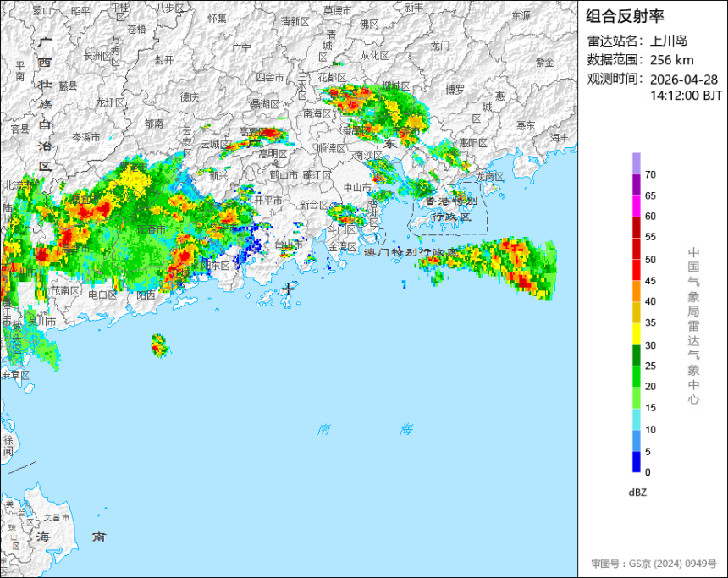Click the 英德市 label on the map
Screen dimensions: 728x578
[338, 10]
